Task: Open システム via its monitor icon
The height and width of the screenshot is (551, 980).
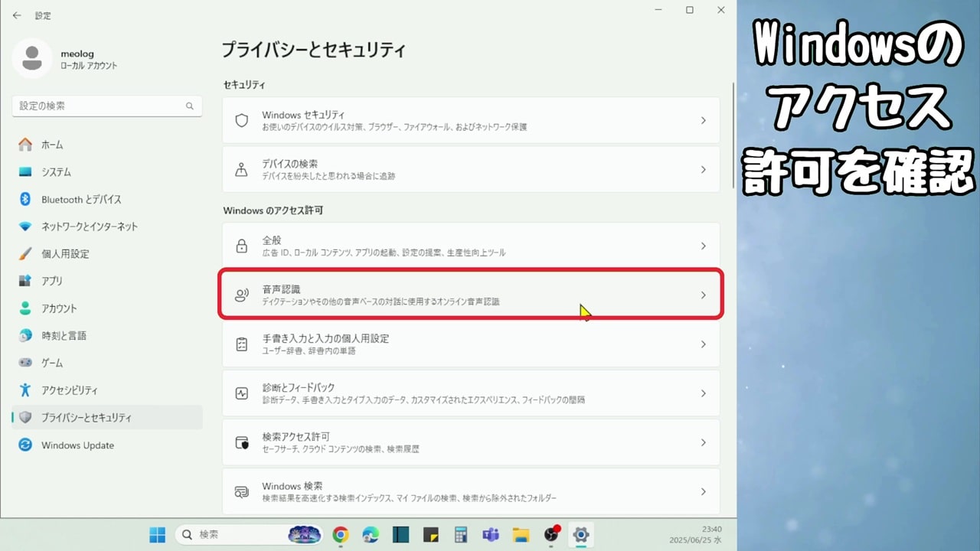Action: 25,172
